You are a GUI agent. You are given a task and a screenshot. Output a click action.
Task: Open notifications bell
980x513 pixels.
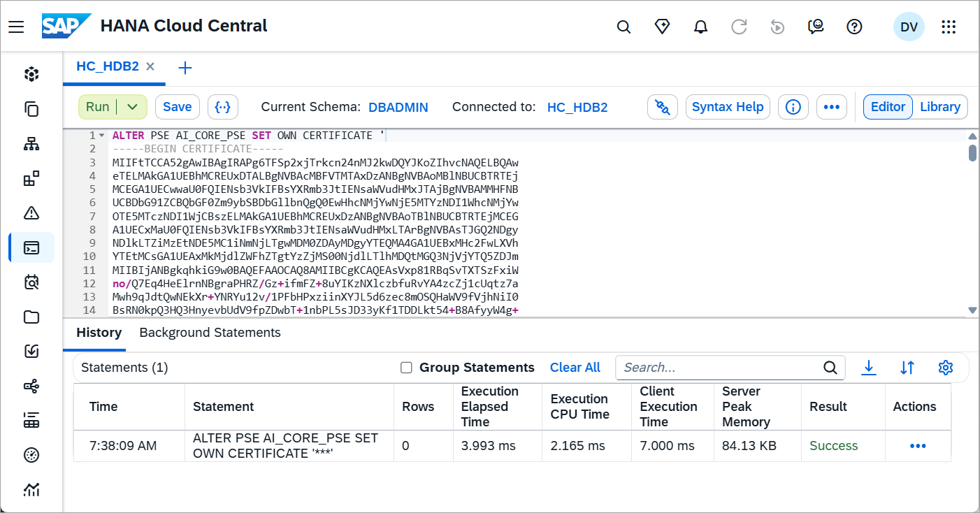click(700, 27)
